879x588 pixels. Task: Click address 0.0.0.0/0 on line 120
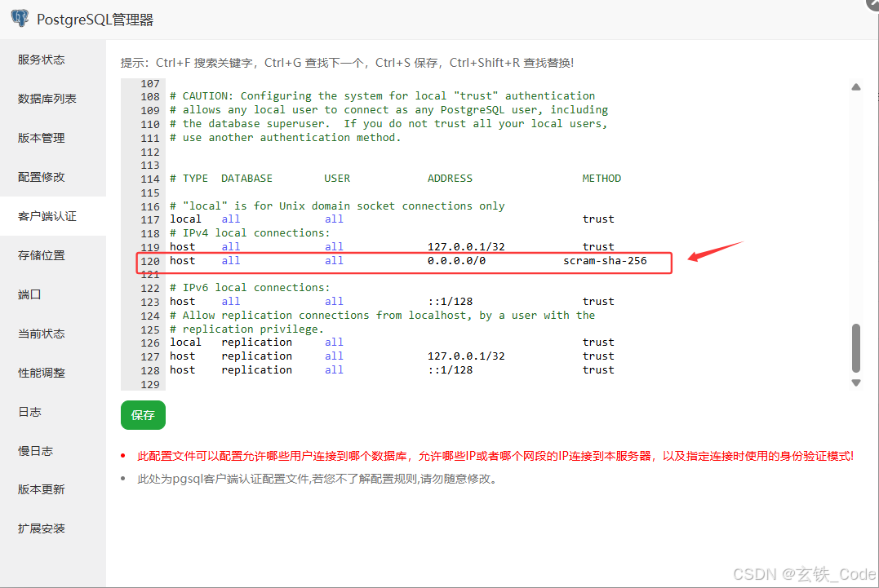[456, 260]
